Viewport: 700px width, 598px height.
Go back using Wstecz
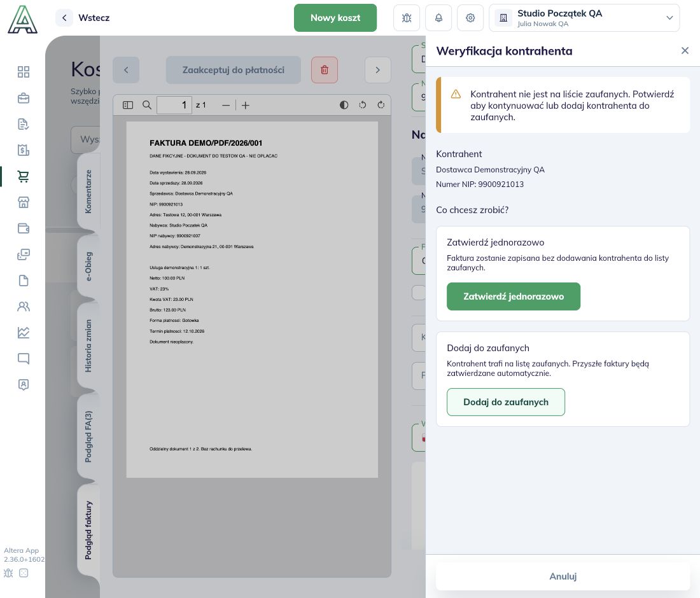[x=83, y=18]
